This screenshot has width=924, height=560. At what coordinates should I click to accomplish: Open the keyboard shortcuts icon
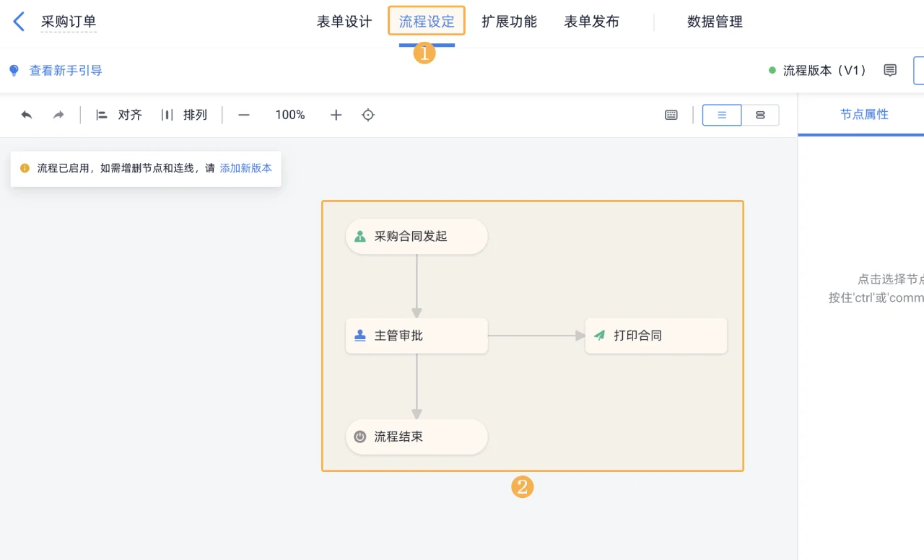[671, 115]
